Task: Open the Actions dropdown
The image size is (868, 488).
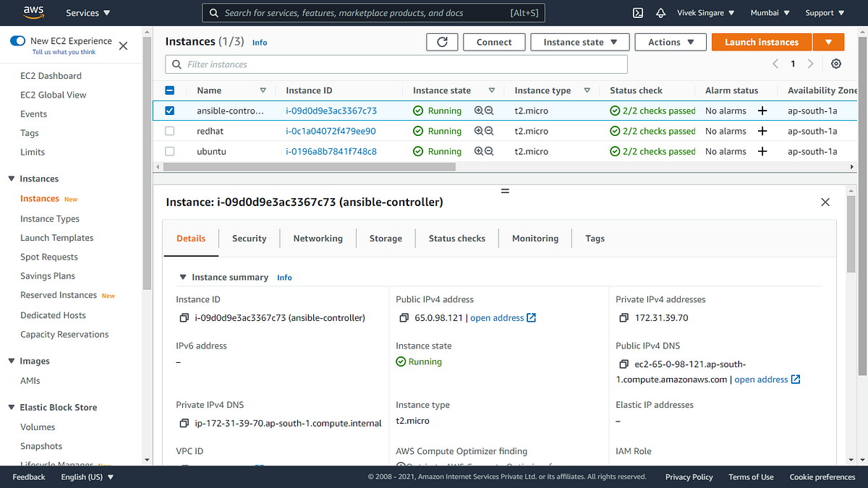Action: tap(670, 41)
